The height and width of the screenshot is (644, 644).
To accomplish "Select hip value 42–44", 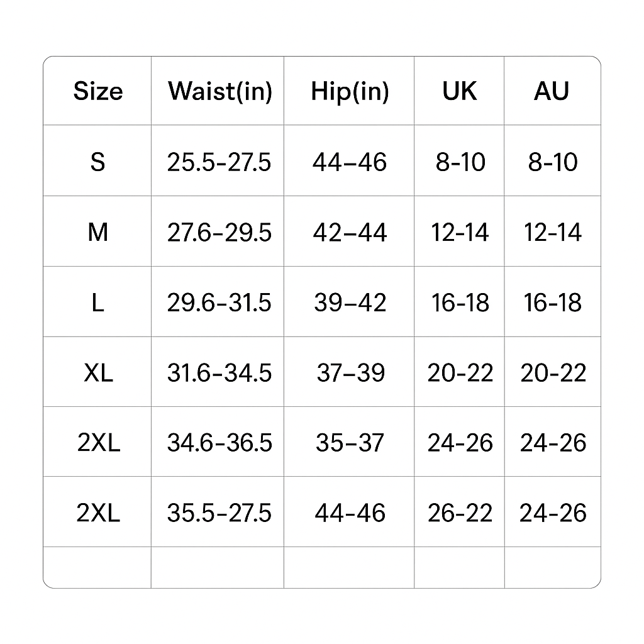I will (350, 233).
